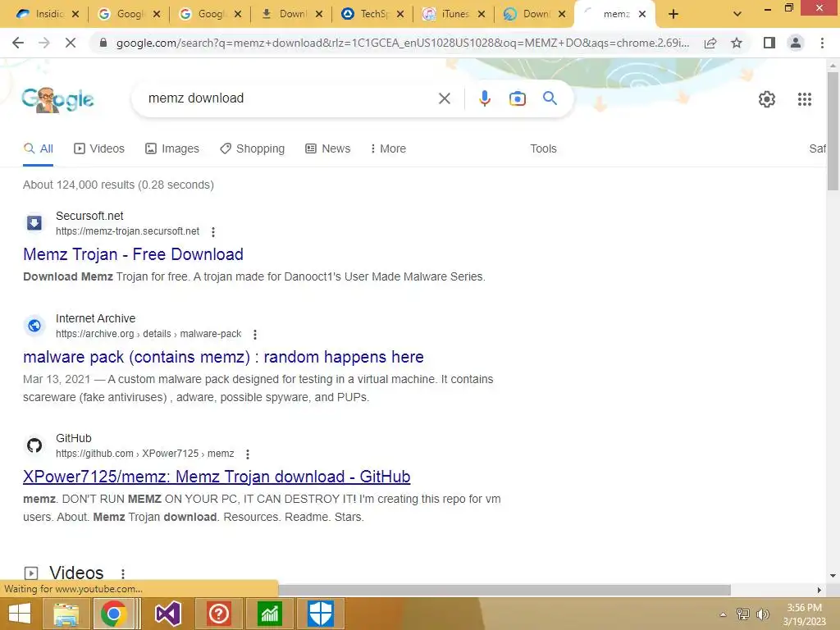Search by image with the camera icon
Image resolution: width=840 pixels, height=630 pixels.
tap(517, 98)
